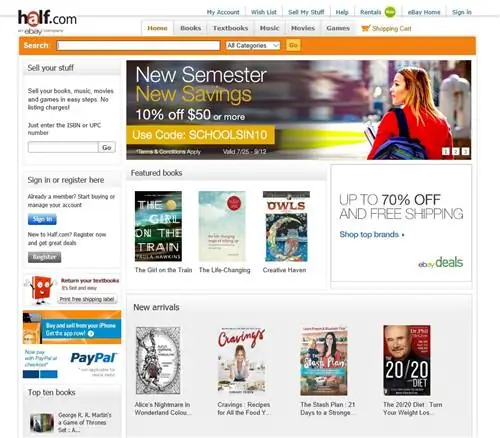Screen dimensions: 500x438
Task: Open Print free shipping label link
Action: [x=87, y=299]
